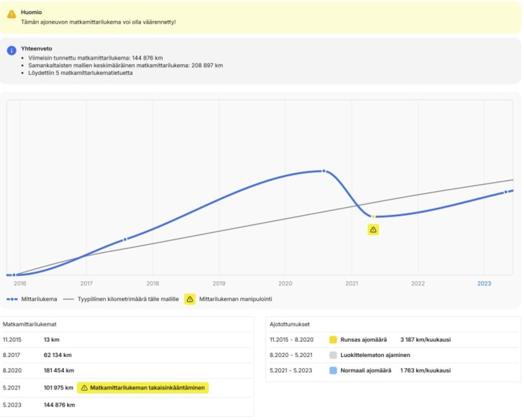
Task: Click the yellow warning triangle icon beside Huomio
Action: 12,14
